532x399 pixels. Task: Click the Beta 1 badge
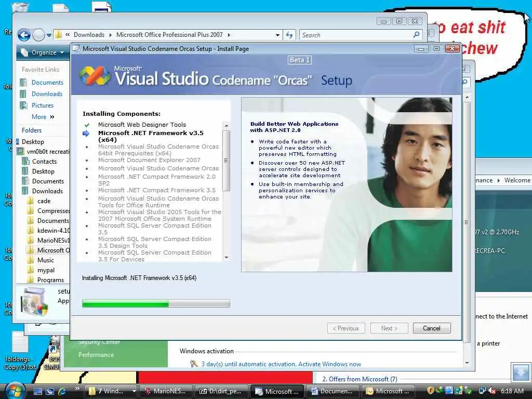click(300, 60)
